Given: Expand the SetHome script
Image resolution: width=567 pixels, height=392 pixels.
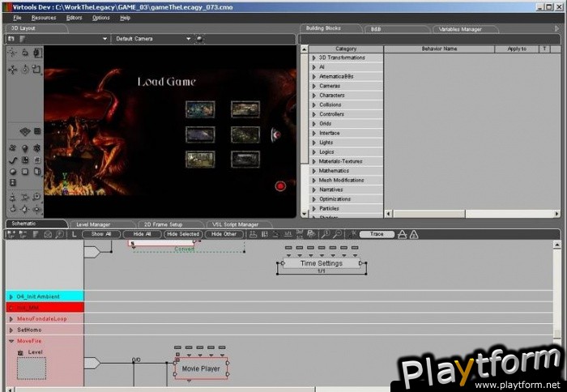Looking at the screenshot, I should (x=11, y=330).
